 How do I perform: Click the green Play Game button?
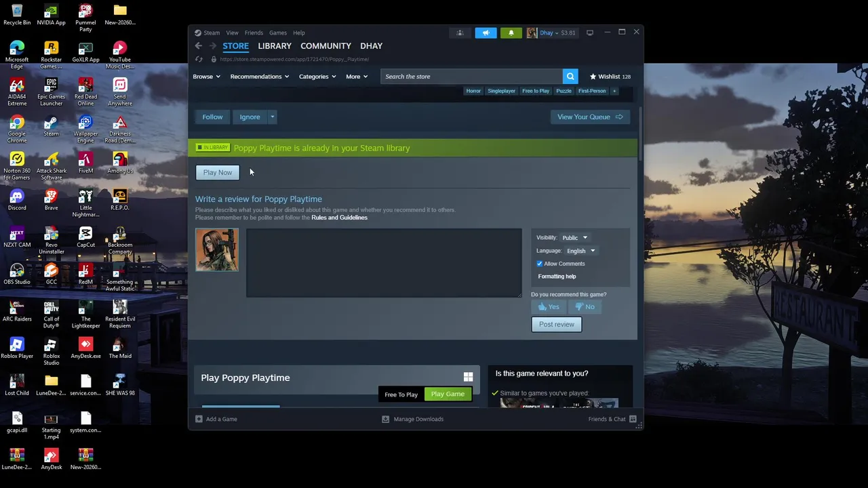click(x=448, y=394)
